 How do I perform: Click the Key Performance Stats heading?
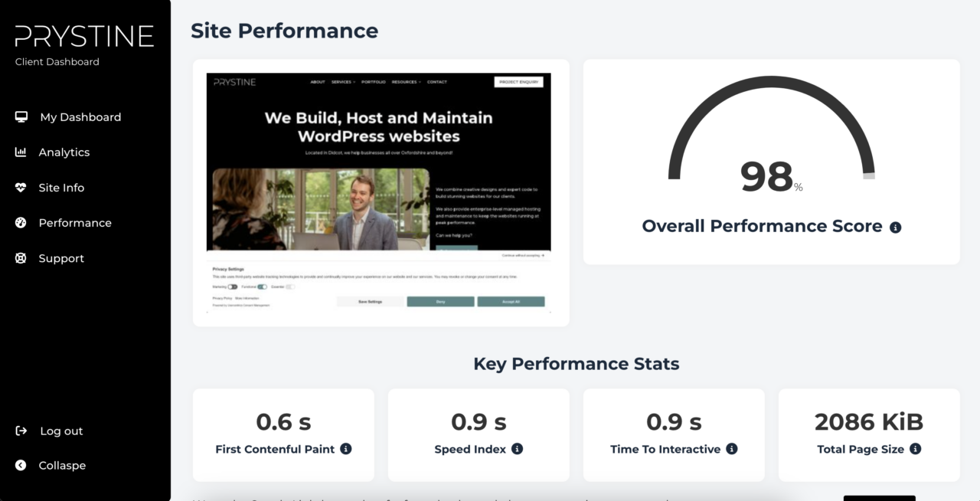[x=576, y=364]
